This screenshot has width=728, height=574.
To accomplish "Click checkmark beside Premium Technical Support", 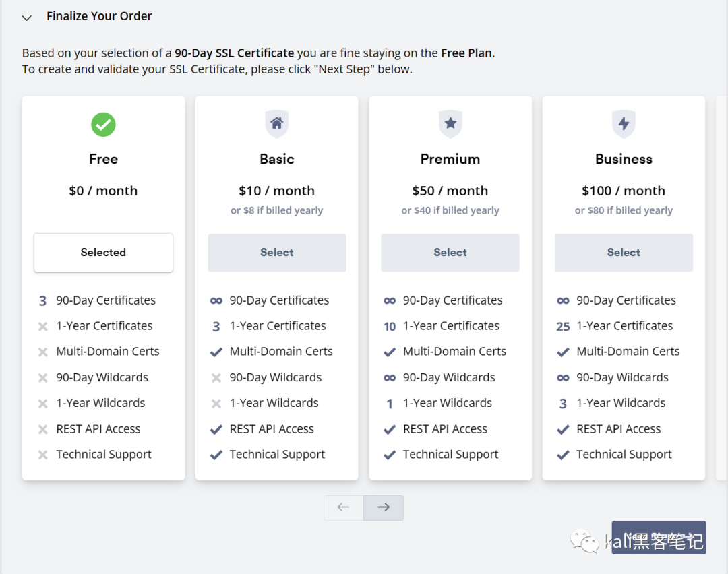I will coord(390,455).
